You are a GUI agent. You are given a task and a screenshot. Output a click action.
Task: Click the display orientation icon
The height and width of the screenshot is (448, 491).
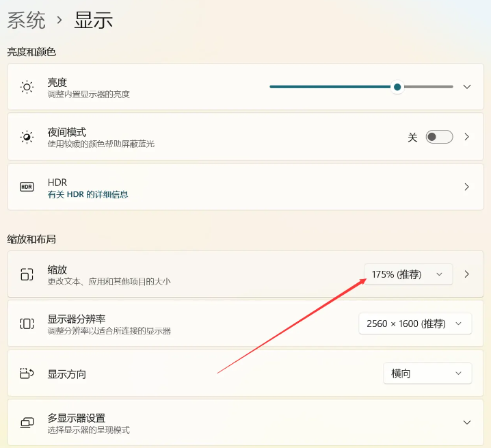pos(27,373)
